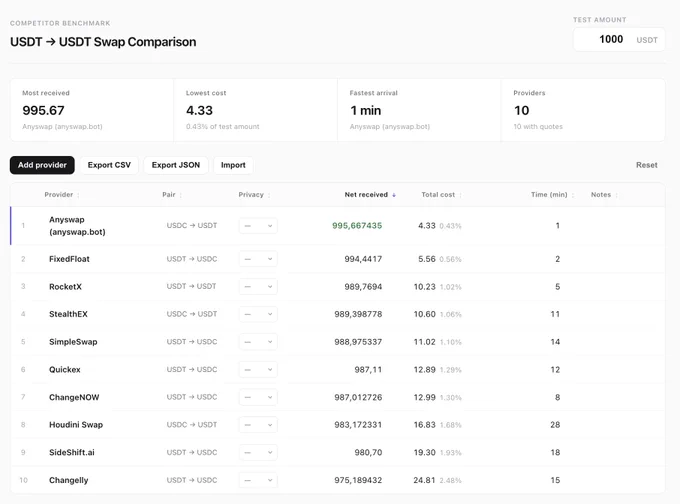Select the StealthEX provider name
Image resolution: width=680 pixels, height=504 pixels.
coord(68,314)
